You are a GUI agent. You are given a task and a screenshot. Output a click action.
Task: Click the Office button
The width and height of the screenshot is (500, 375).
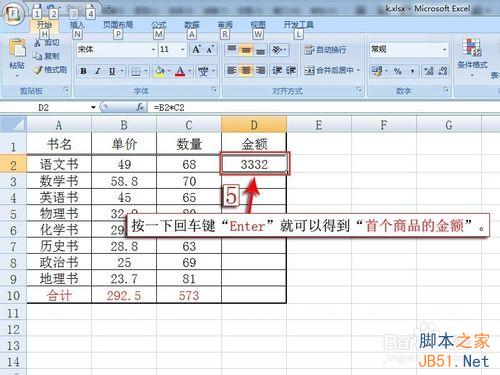(13, 14)
